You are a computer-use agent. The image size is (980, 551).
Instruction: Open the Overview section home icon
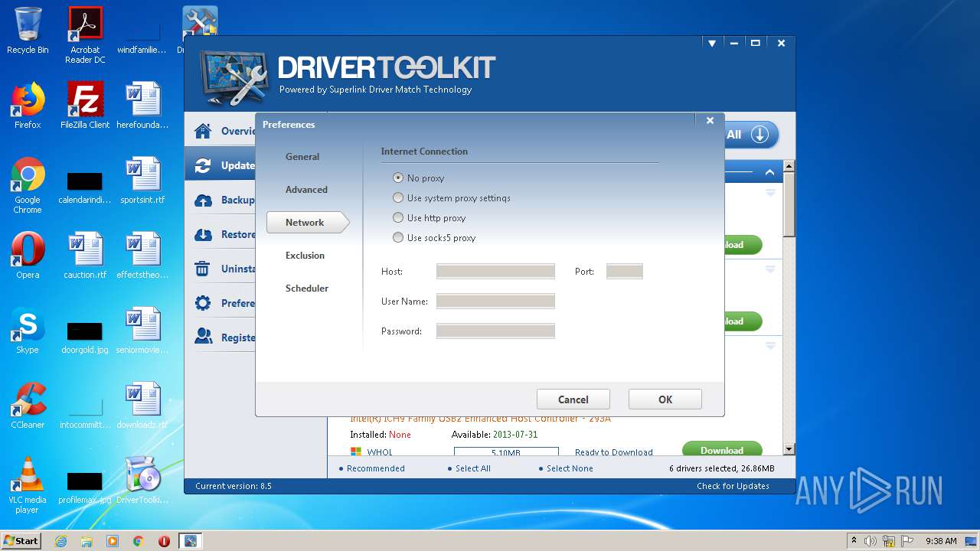point(203,131)
